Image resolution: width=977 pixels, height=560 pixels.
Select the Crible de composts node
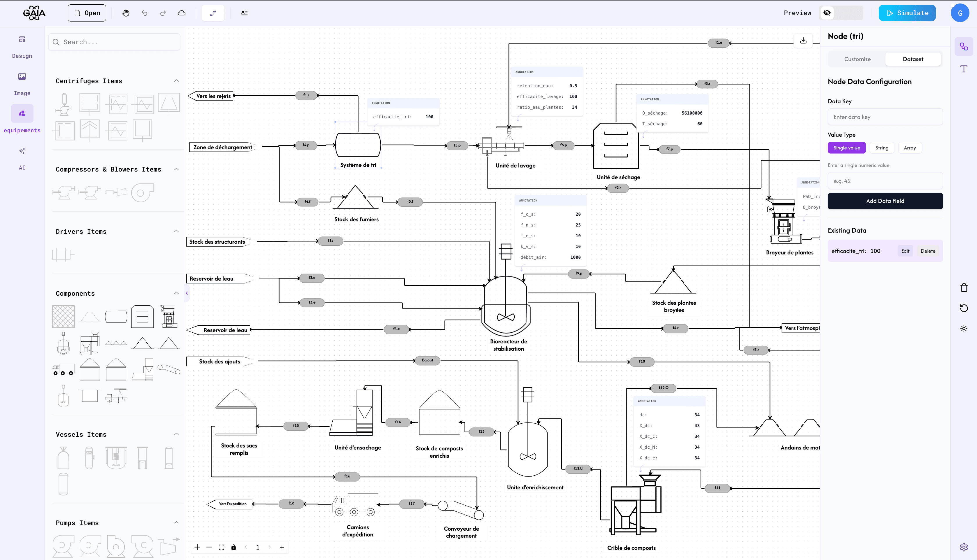click(636, 505)
